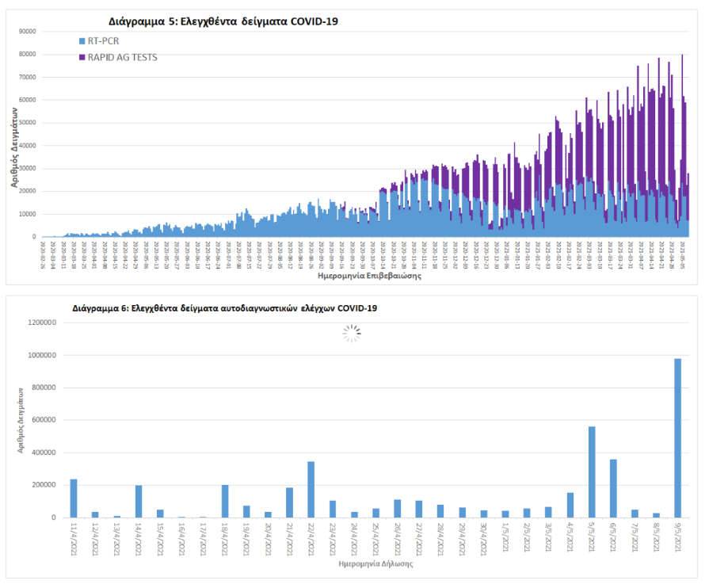Click the bar for 5/5/2021
Viewport: 709px width, 588px height.
click(x=592, y=472)
